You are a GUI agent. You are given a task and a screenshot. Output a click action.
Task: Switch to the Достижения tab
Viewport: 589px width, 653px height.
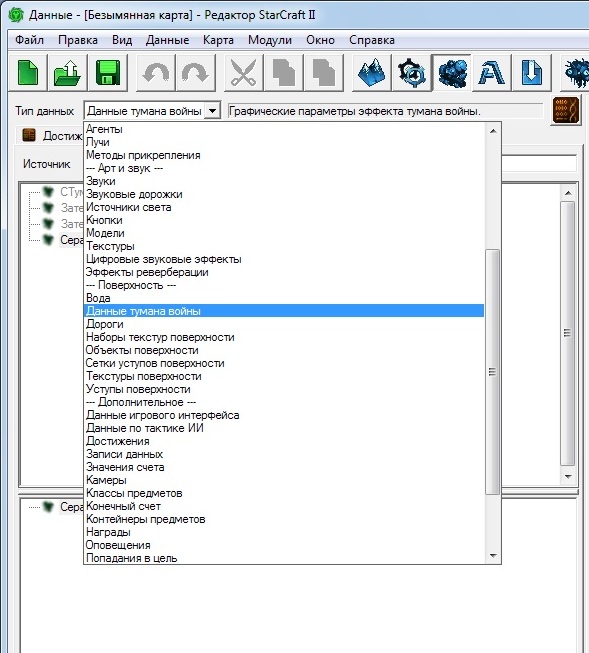click(52, 136)
